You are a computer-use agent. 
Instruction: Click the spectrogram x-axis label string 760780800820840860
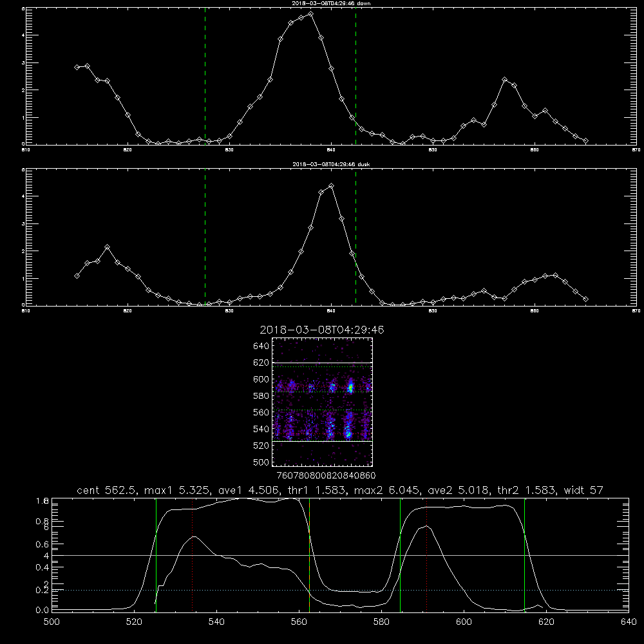[x=326, y=476]
